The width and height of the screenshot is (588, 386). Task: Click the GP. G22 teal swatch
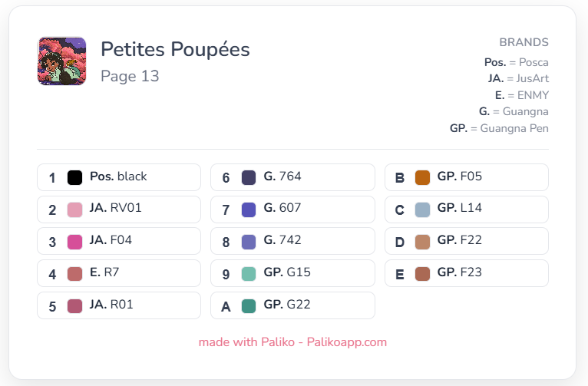coord(249,306)
